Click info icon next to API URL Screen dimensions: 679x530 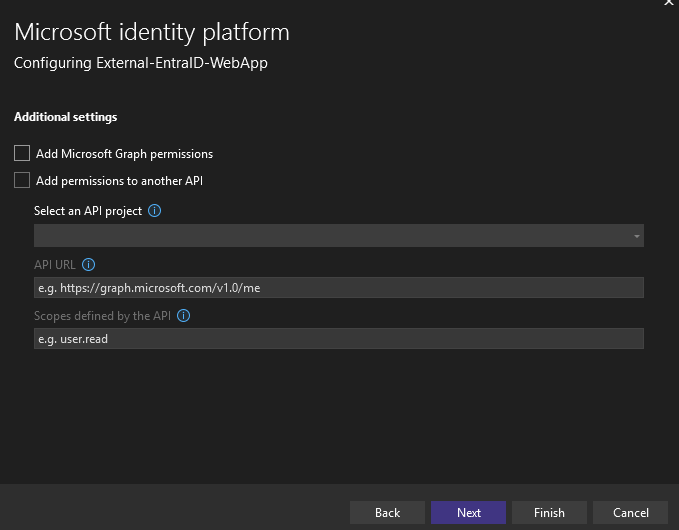pyautogui.click(x=88, y=265)
